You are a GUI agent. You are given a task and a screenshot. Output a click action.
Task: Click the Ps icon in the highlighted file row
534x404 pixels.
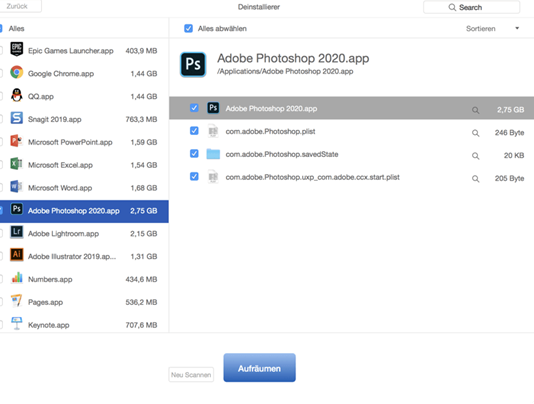(x=213, y=108)
